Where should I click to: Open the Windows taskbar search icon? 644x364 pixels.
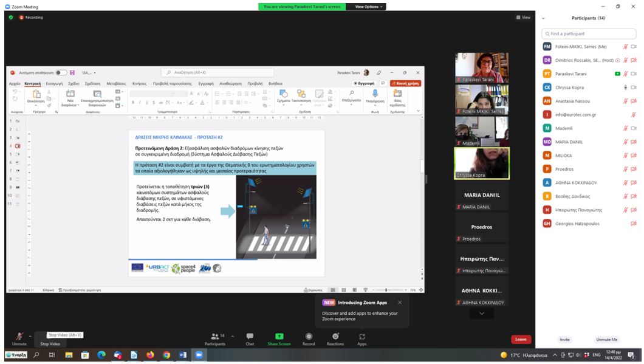[36, 354]
